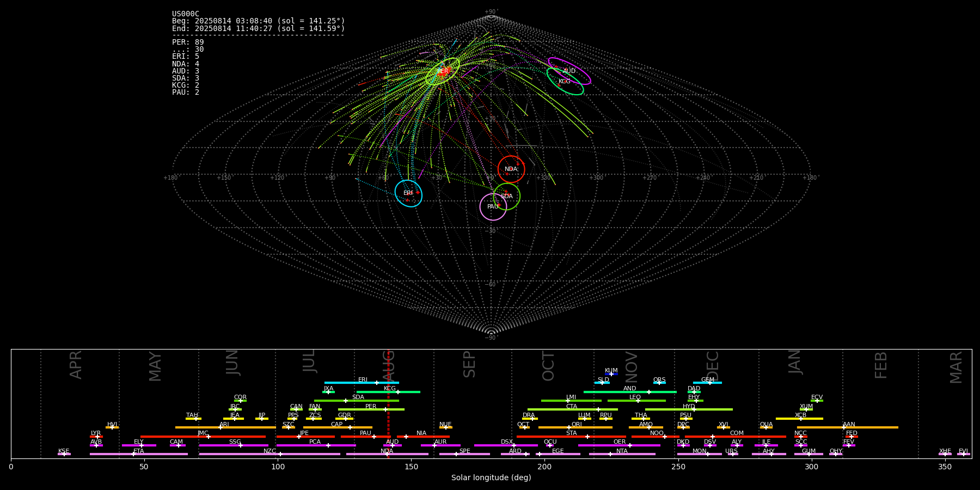This screenshot has height=490, width=980.
Task: Click the COM shower bar in timeline
Action: [x=735, y=436]
